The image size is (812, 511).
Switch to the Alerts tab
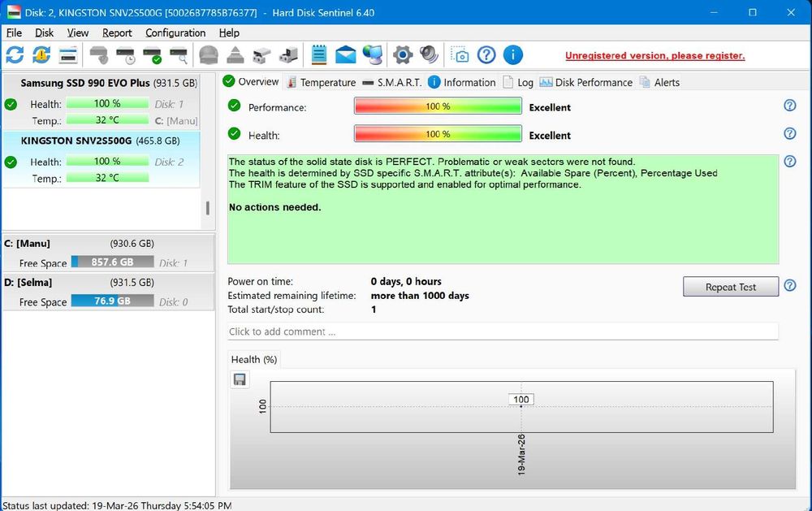659,82
